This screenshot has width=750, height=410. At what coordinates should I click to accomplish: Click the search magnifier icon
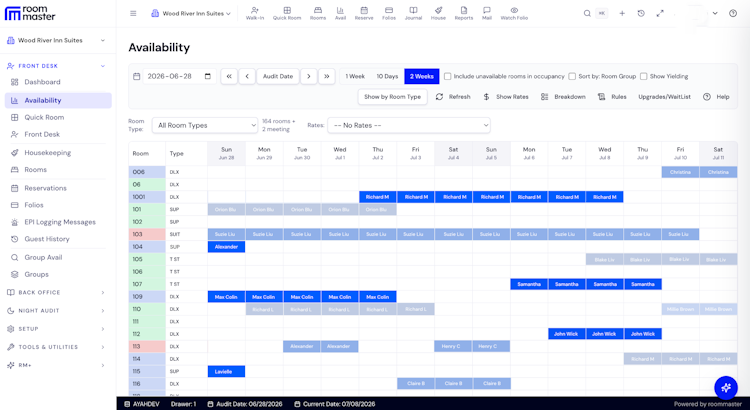coord(587,13)
